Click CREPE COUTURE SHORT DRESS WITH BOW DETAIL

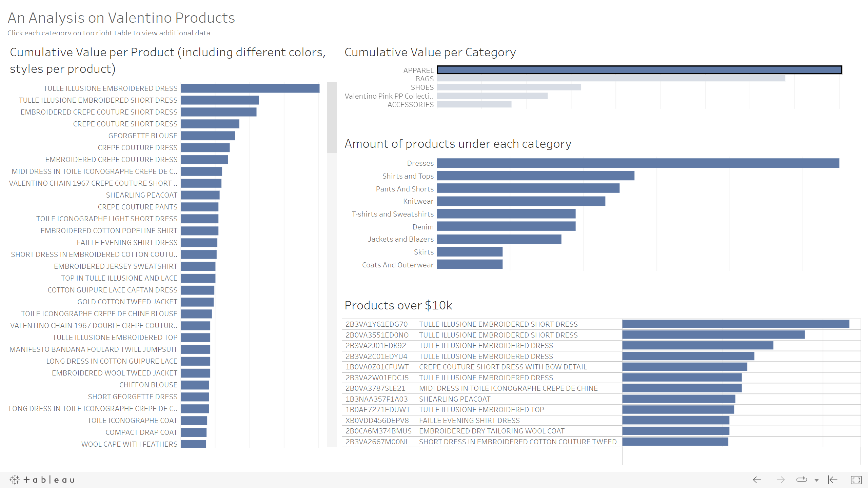503,367
